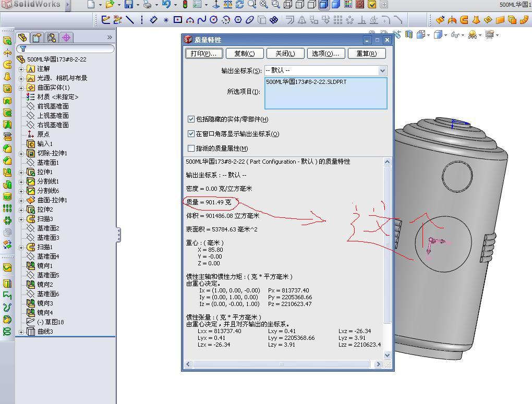Click the 关闭(L) button
532x404 pixels.
[285, 54]
